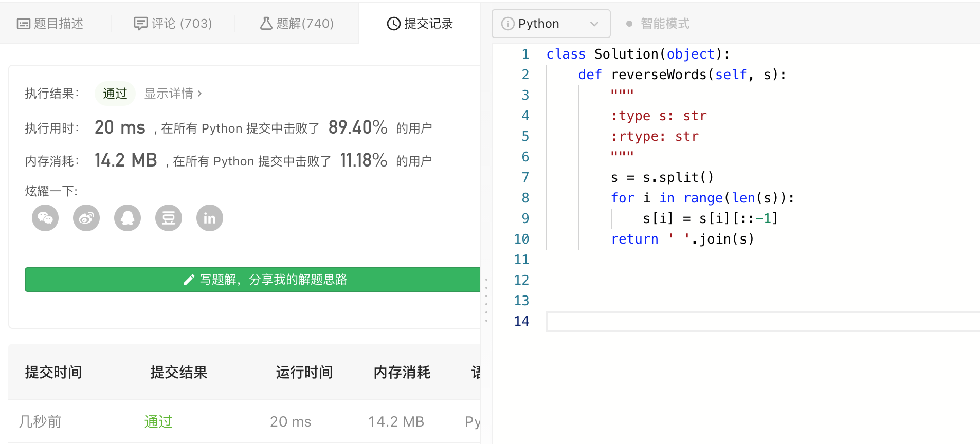The image size is (980, 444).
Task: Open the 评论 (703) comments tab
Action: click(x=173, y=24)
